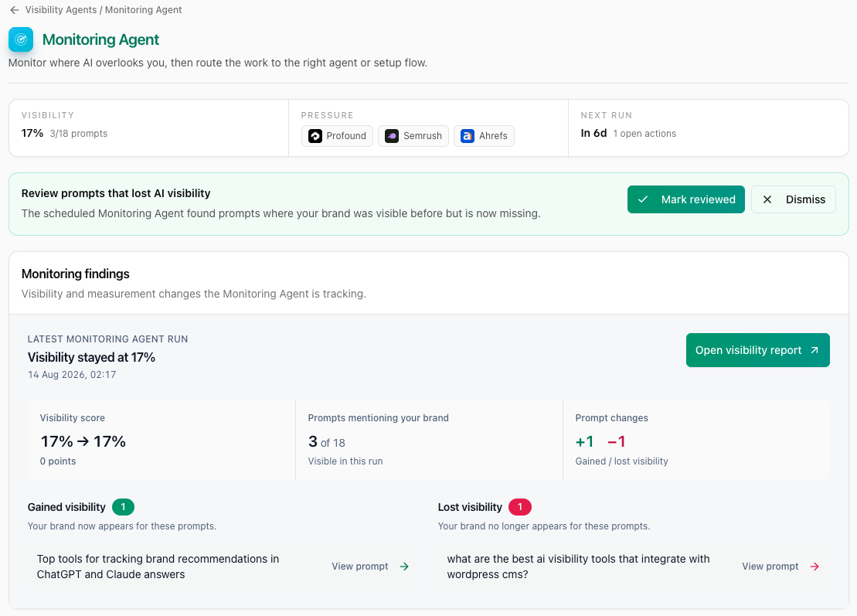Viewport: 857px width, 616px height.
Task: Click the checkmark icon in Mark reviewed
Action: (x=643, y=199)
